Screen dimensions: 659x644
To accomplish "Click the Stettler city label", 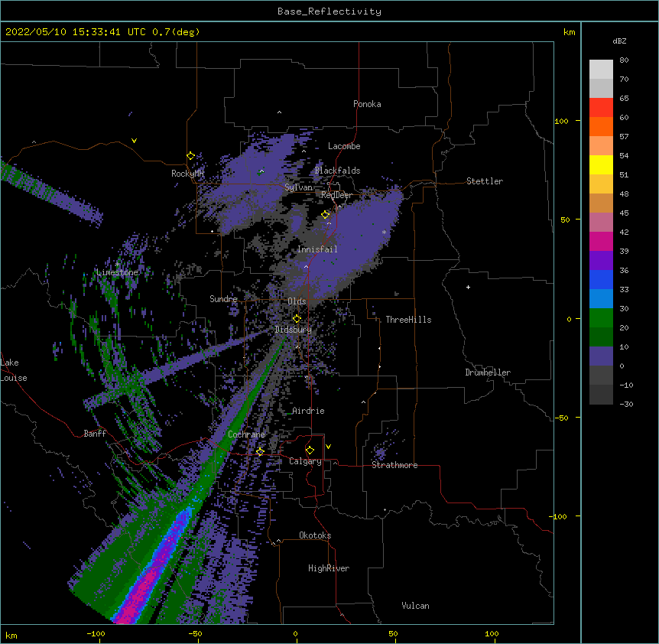I will pyautogui.click(x=485, y=181).
